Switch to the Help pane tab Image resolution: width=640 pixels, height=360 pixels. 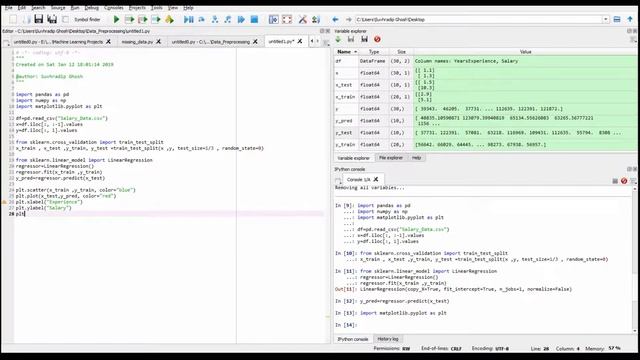tap(416, 158)
